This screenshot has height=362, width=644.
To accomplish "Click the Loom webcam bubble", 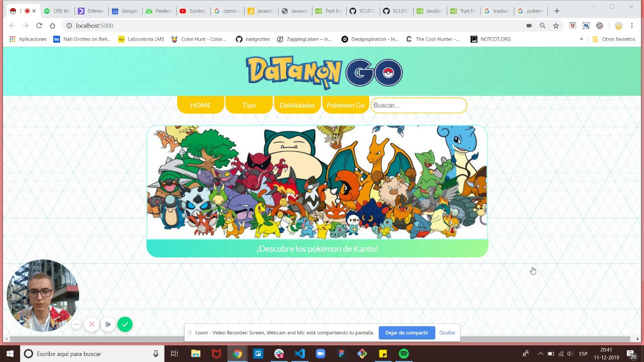I will (42, 296).
